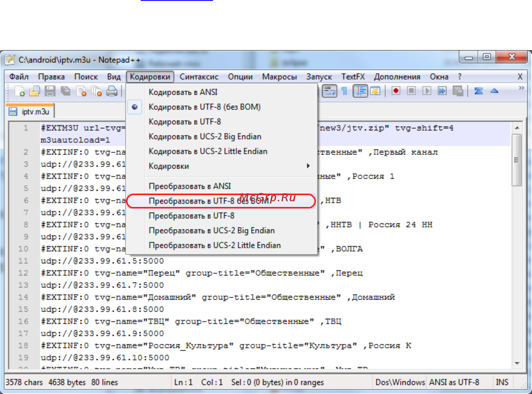This screenshot has width=532, height=394.
Task: Click the Run macro multiple times icon
Action: click(x=442, y=91)
